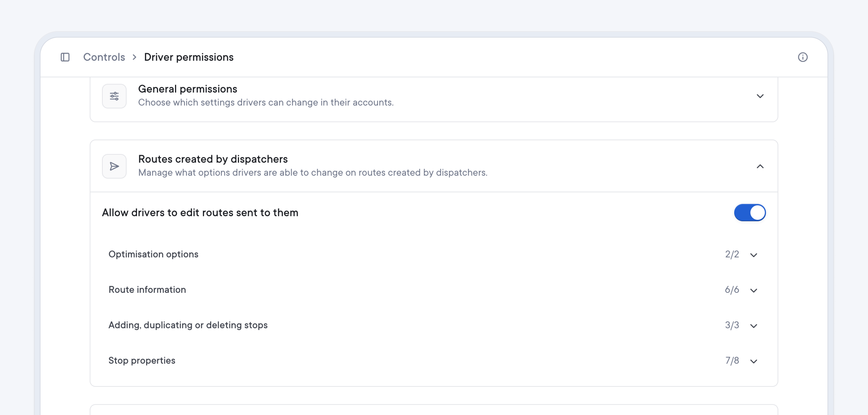
Task: Click the General permissions sliders icon
Action: [x=114, y=96]
